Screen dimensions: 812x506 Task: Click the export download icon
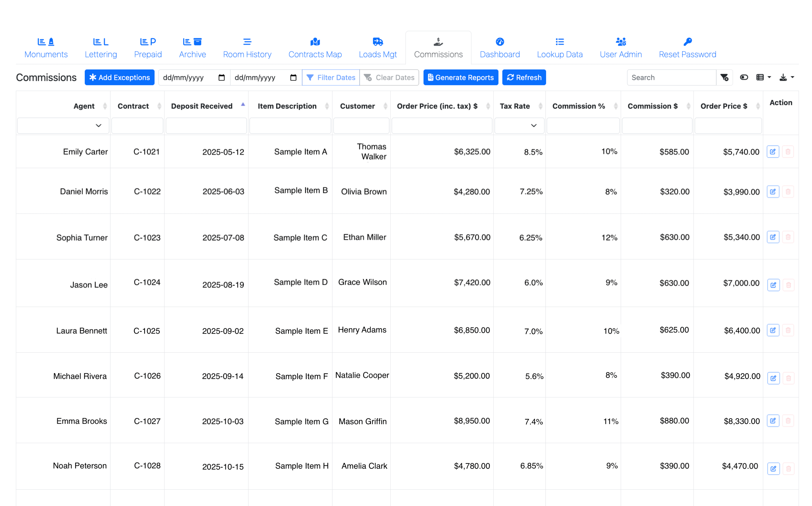point(783,77)
